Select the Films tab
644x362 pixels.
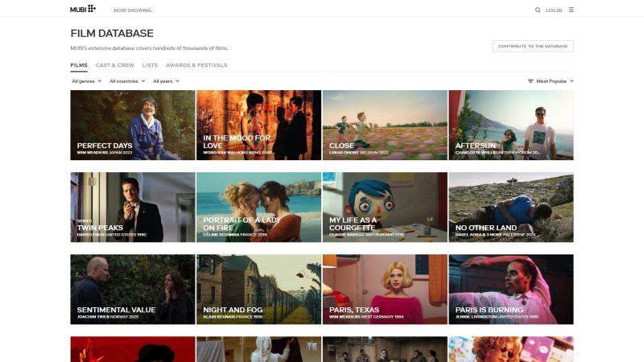pyautogui.click(x=79, y=65)
